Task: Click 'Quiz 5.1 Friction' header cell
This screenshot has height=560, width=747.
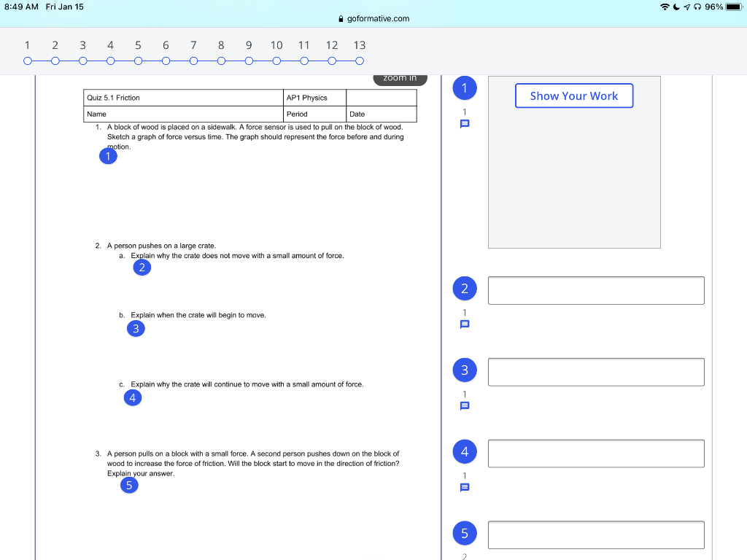Action: [x=183, y=98]
